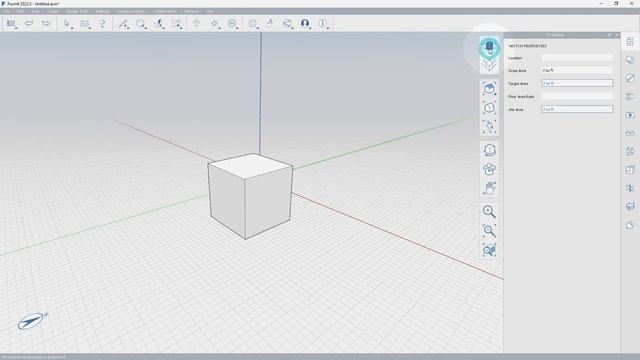Expand the energy analysis toolbar dropdown
Image resolution: width=640 pixels, height=360 pixels.
(x=232, y=24)
